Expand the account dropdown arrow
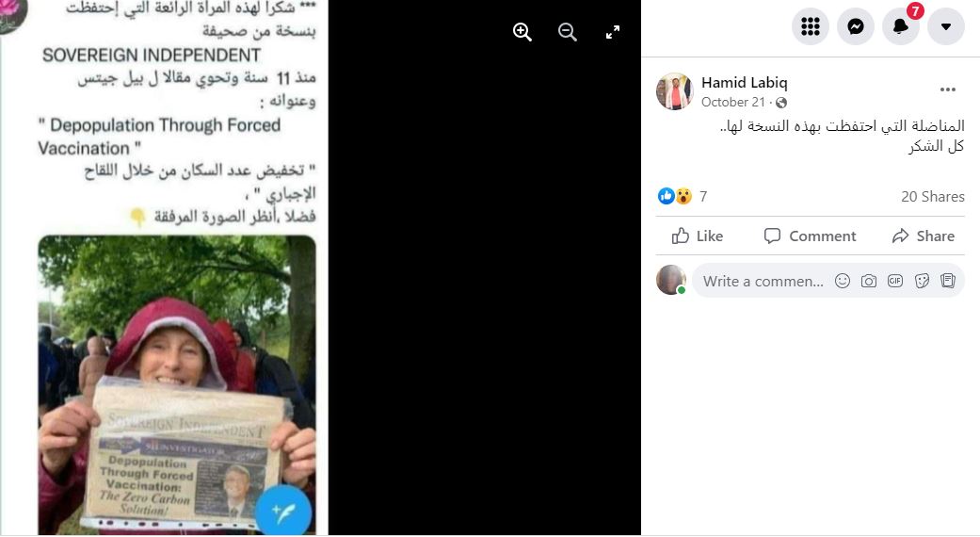 point(945,26)
